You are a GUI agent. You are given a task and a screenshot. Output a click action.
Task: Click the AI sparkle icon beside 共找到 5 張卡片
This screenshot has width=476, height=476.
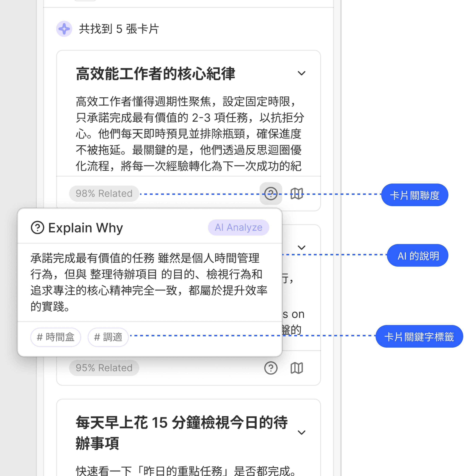point(64,29)
